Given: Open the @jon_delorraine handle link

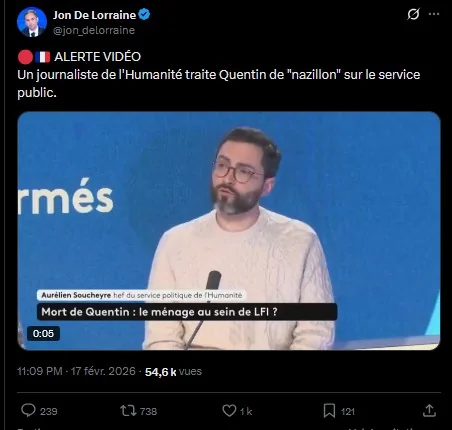Looking at the screenshot, I should (x=94, y=30).
